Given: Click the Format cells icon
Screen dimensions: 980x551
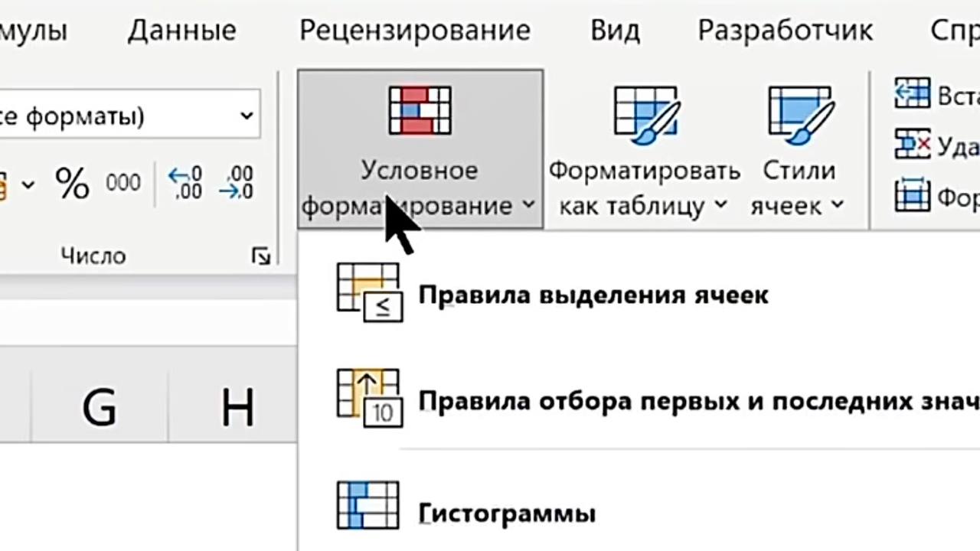Looking at the screenshot, I should point(912,196).
